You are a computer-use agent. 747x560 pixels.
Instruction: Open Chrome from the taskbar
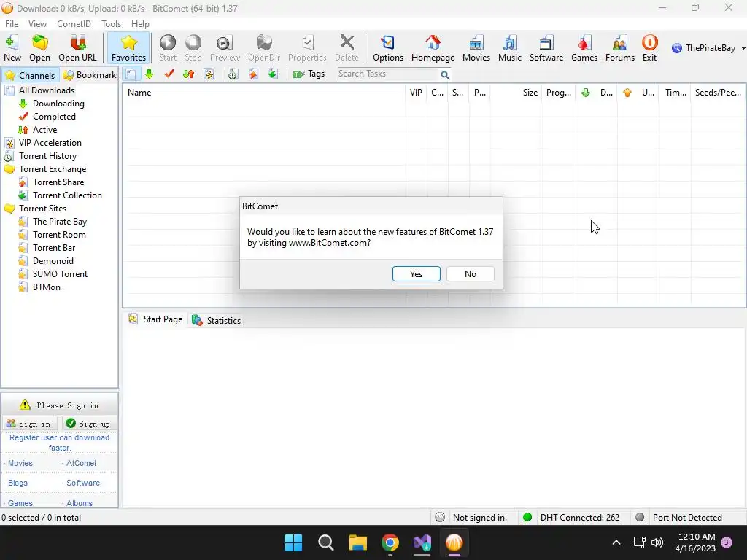(390, 542)
